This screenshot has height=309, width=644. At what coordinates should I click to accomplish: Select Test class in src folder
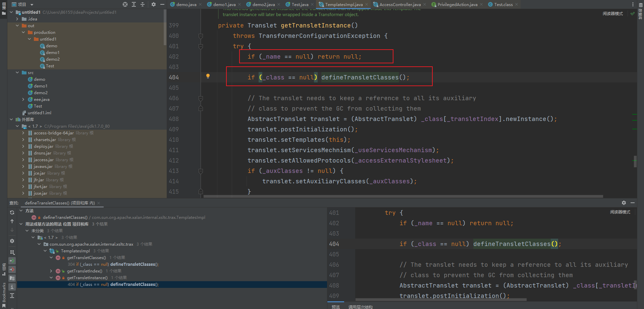(x=38, y=106)
